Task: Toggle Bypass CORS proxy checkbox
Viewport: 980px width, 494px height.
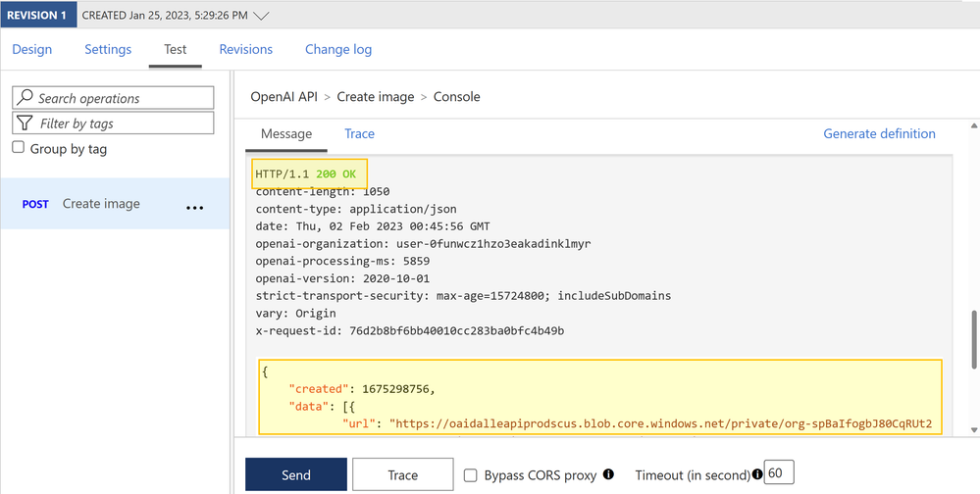Action: point(471,475)
